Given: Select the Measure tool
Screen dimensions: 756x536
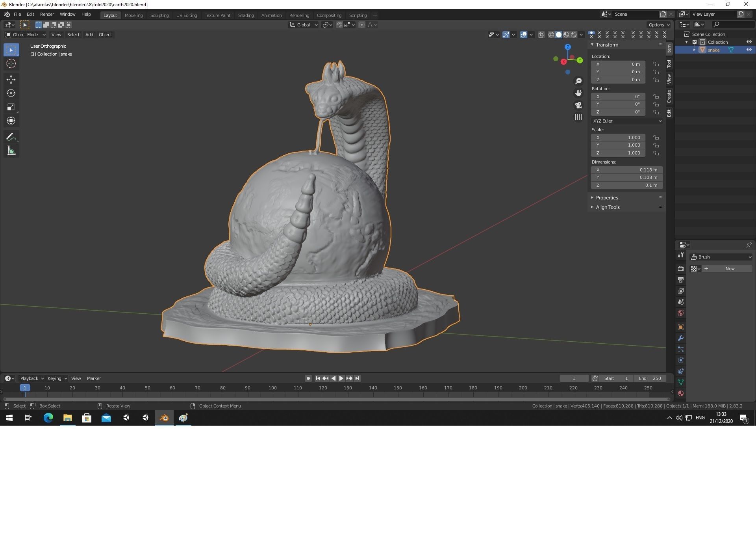Looking at the screenshot, I should point(11,151).
